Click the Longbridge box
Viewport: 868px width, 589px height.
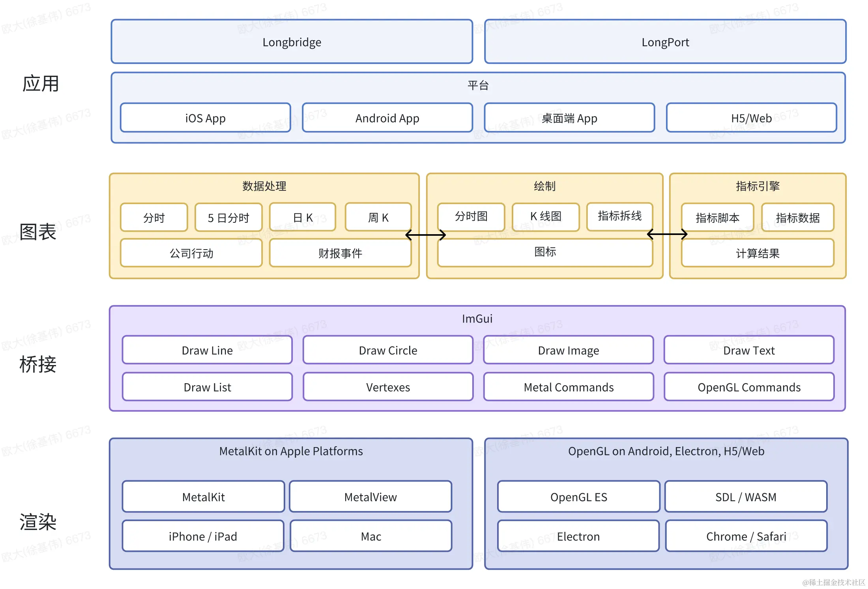tap(292, 42)
